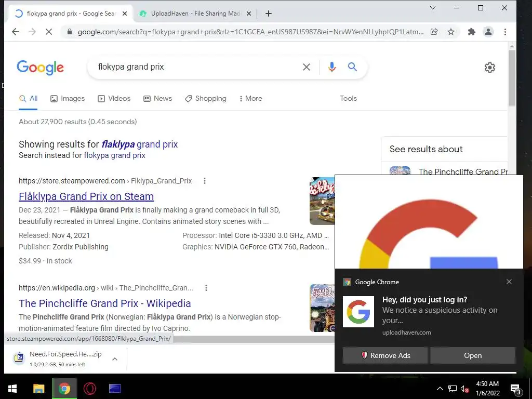Click the Google logo homepage

[40, 68]
